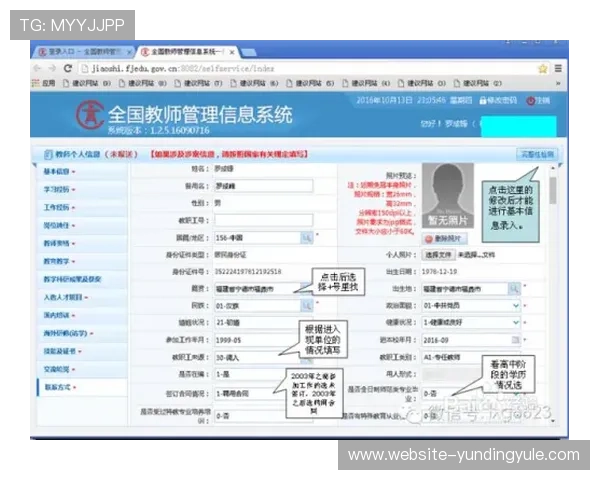Viewport: 600px width, 480px height.
Task: Click the browser back arrow
Action: click(x=37, y=69)
